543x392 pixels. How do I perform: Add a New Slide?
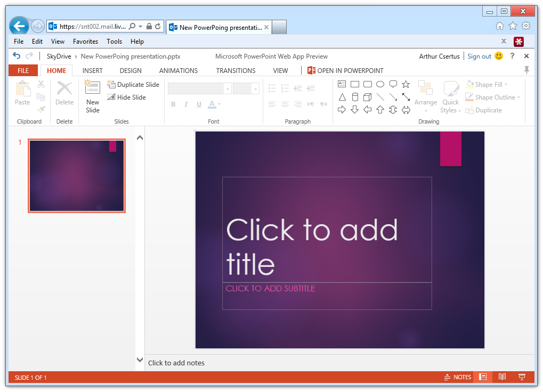coord(93,96)
